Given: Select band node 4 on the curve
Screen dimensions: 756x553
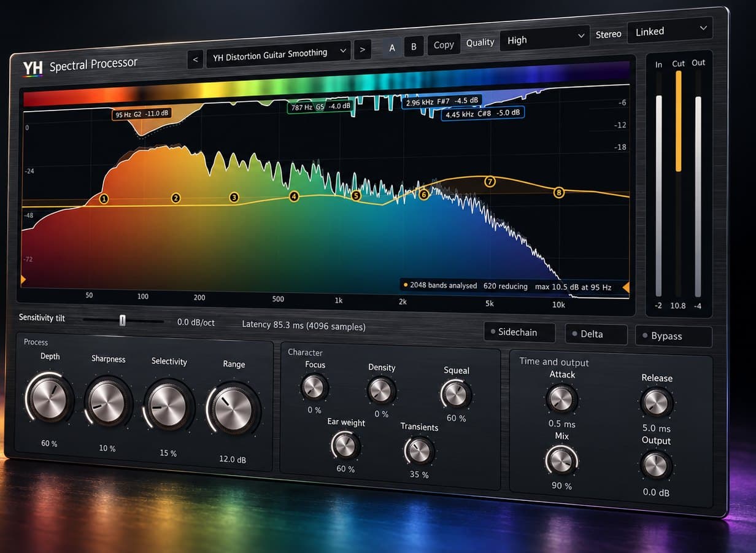Looking at the screenshot, I should point(295,196).
